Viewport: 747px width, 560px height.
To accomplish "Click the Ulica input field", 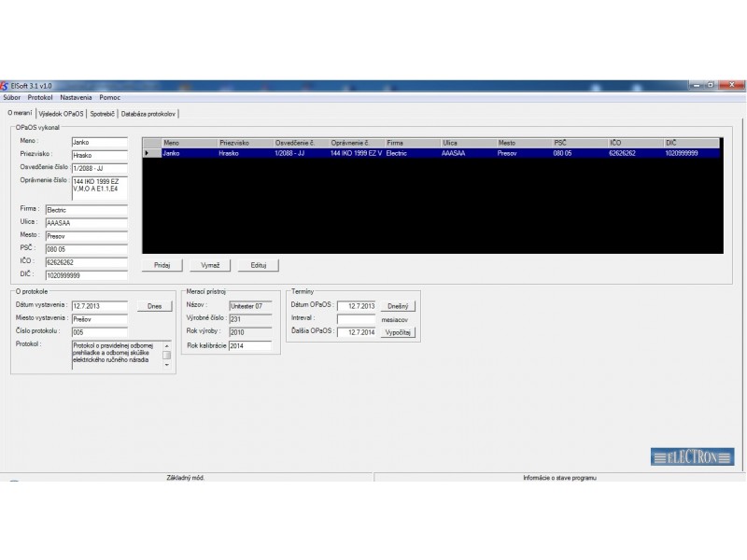I will [x=86, y=223].
